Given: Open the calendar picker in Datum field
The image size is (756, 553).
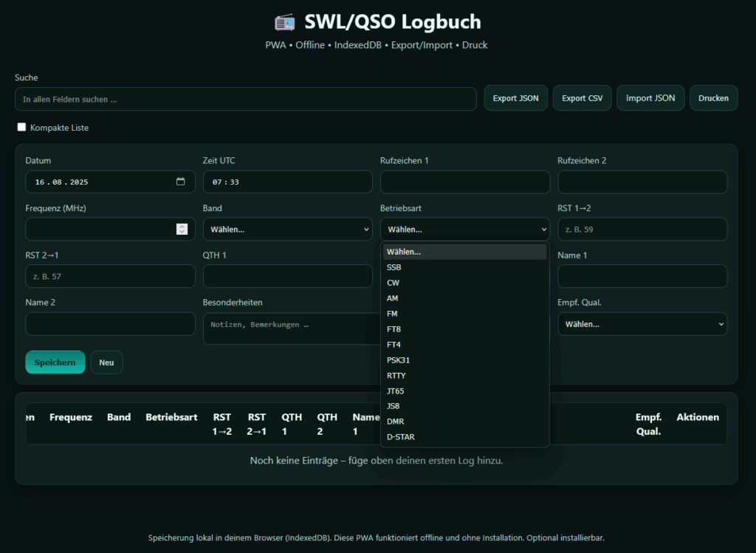Looking at the screenshot, I should click(181, 182).
